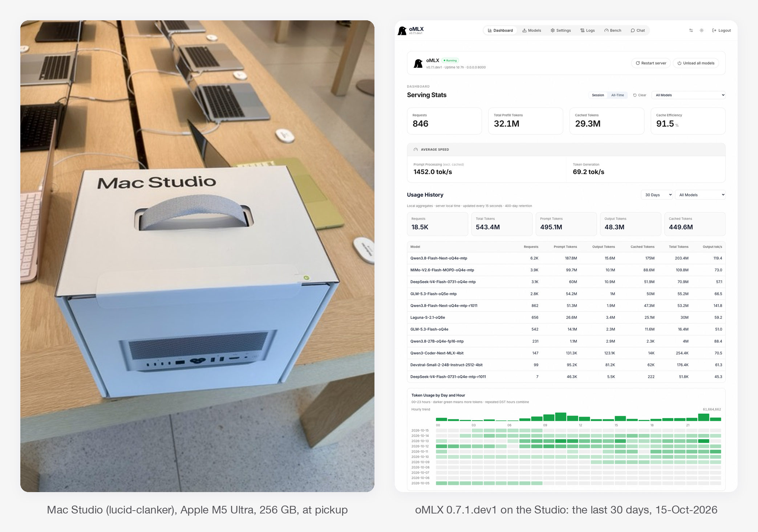Click the Mac Studio pickup caption
The height and width of the screenshot is (532, 758).
pyautogui.click(x=197, y=510)
